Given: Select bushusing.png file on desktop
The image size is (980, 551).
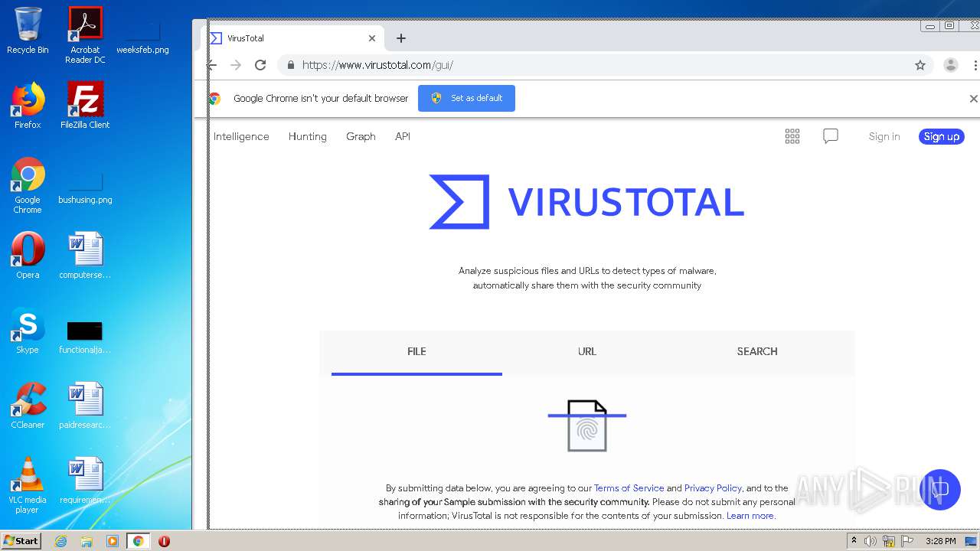Looking at the screenshot, I should pos(85,187).
